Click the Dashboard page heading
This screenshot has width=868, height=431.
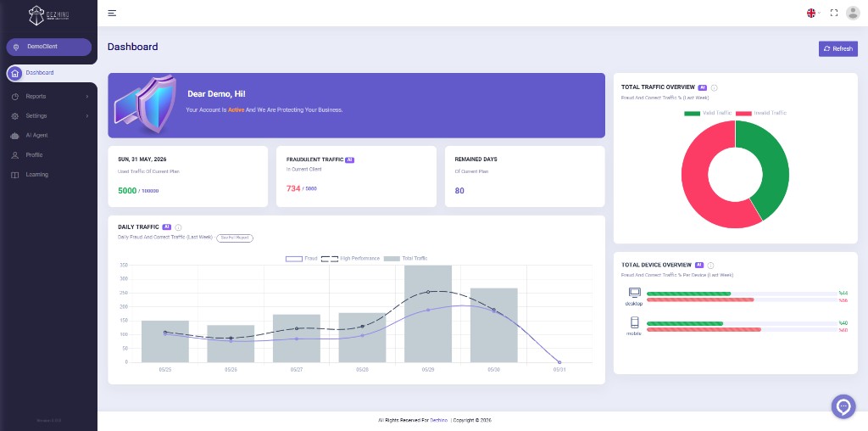133,47
